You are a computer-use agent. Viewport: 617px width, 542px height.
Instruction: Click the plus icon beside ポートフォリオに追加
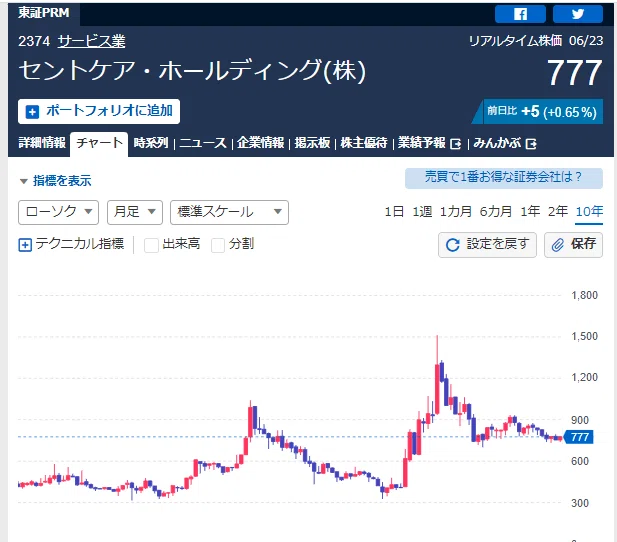click(x=32, y=112)
